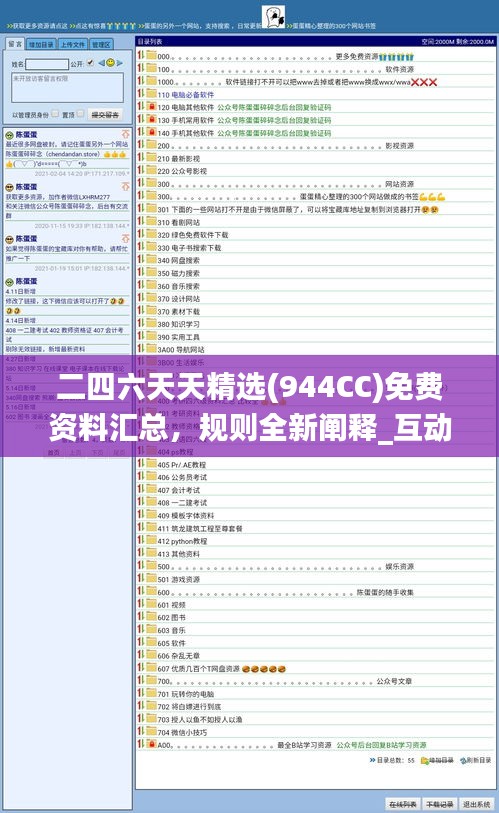The width and height of the screenshot is (499, 813).
Task: Click the folder icon of 220 公众号影视
Action: coord(151,170)
